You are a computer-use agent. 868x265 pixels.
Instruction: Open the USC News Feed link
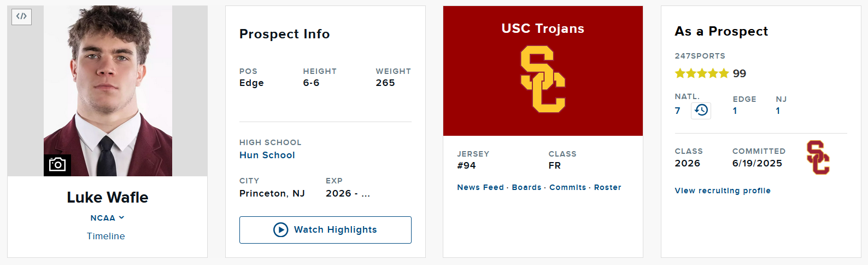(480, 187)
